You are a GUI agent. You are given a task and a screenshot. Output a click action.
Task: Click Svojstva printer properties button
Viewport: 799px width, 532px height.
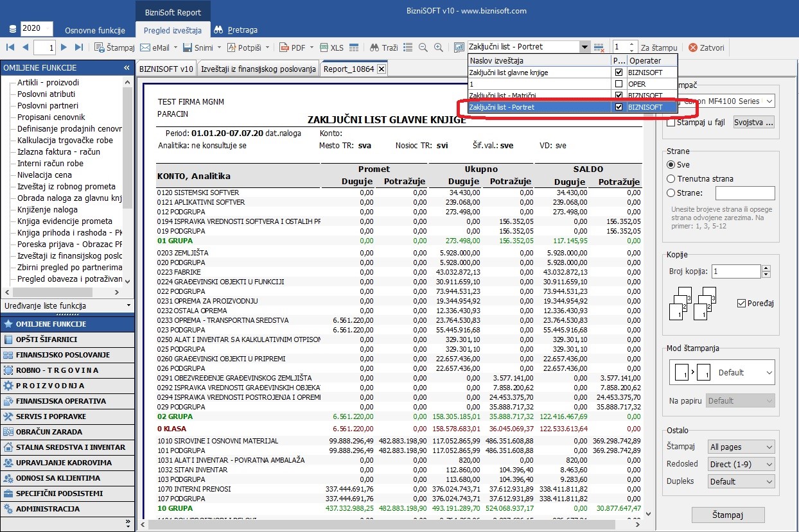tap(754, 123)
